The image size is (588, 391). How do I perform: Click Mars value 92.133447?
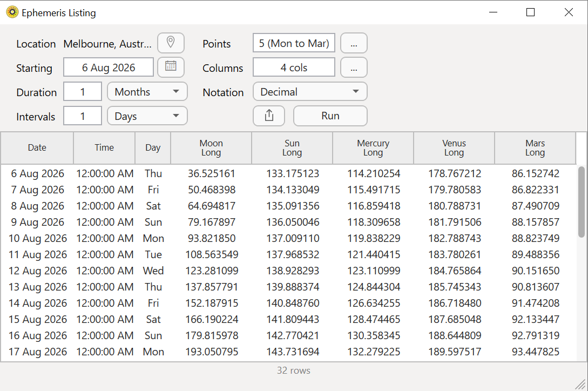pos(536,319)
